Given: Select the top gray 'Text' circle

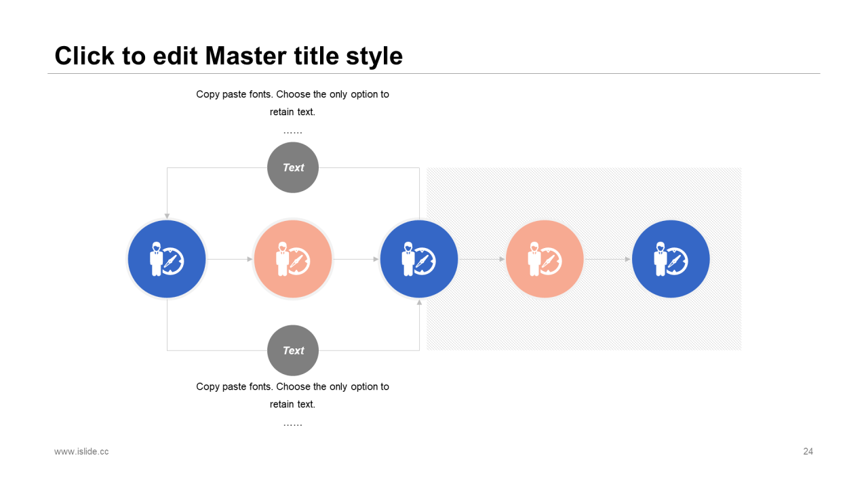Looking at the screenshot, I should 293,167.
